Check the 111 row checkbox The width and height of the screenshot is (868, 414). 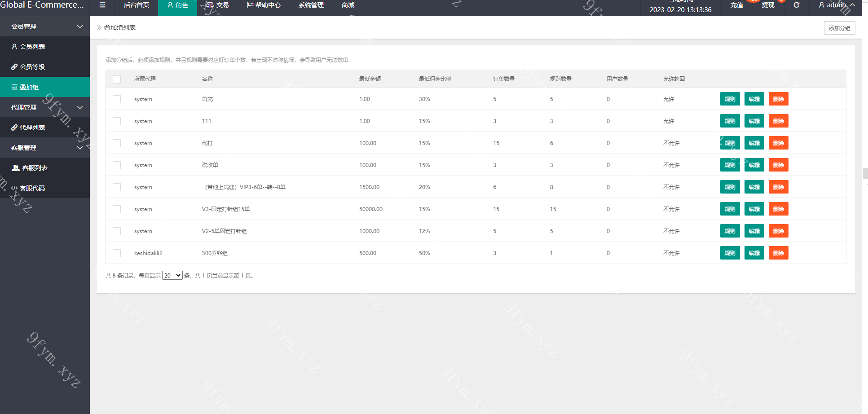pyautogui.click(x=117, y=121)
